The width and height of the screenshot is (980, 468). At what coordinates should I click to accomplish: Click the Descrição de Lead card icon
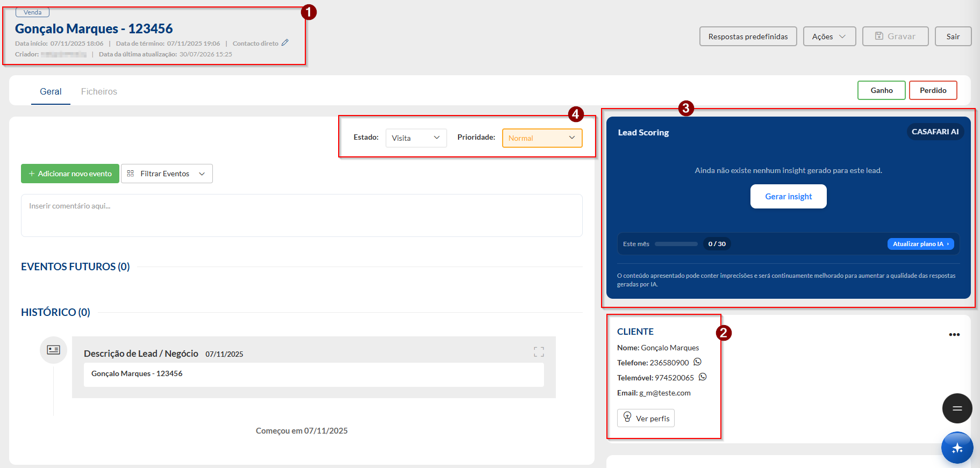click(53, 350)
